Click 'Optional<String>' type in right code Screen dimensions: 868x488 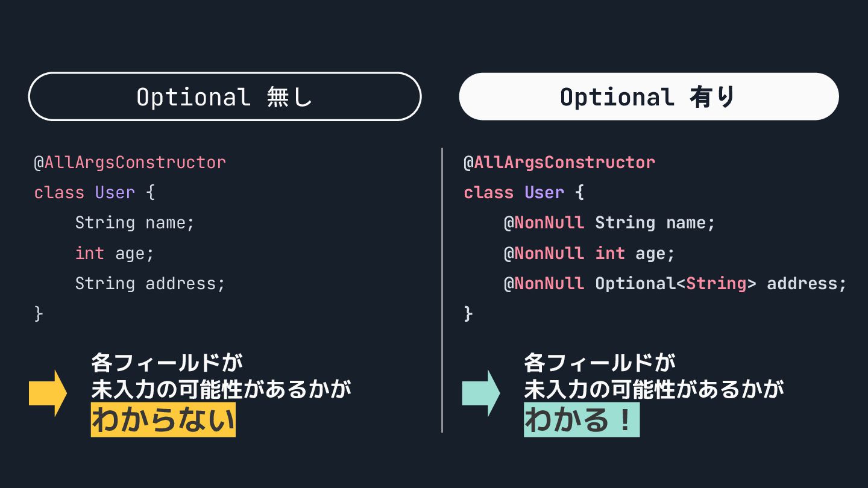click(676, 283)
